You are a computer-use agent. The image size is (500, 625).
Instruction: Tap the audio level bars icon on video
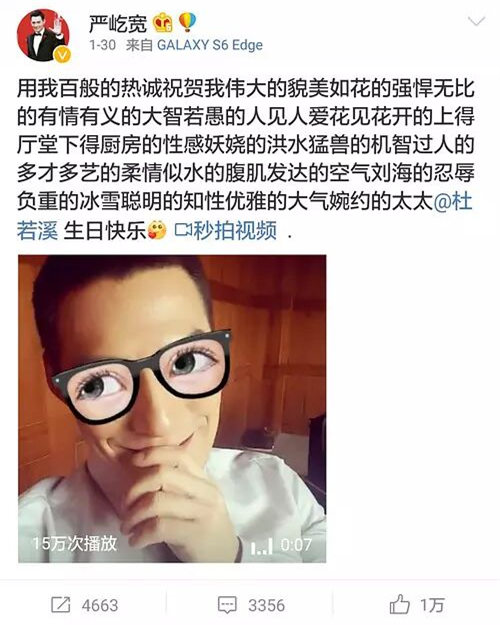pyautogui.click(x=262, y=546)
